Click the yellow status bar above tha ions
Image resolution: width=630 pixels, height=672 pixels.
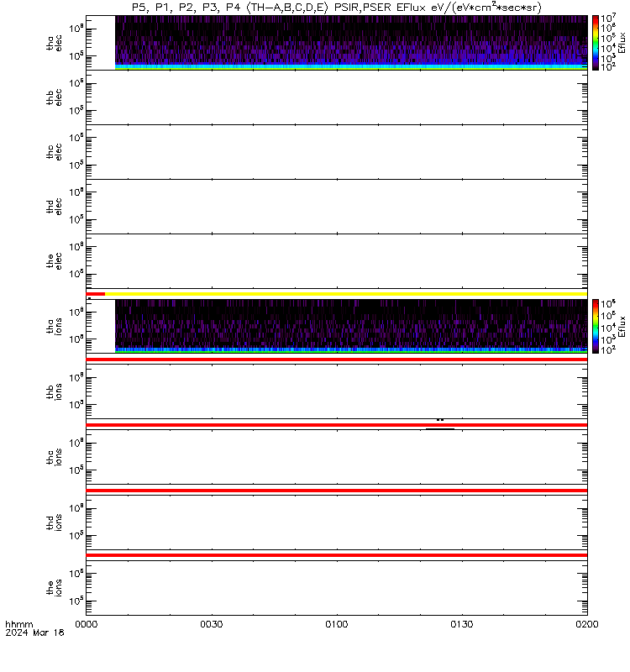click(346, 294)
